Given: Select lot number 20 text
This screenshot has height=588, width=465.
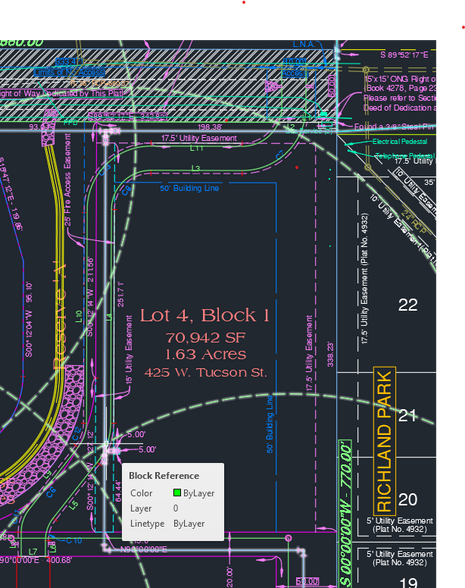Looking at the screenshot, I should pyautogui.click(x=408, y=500).
